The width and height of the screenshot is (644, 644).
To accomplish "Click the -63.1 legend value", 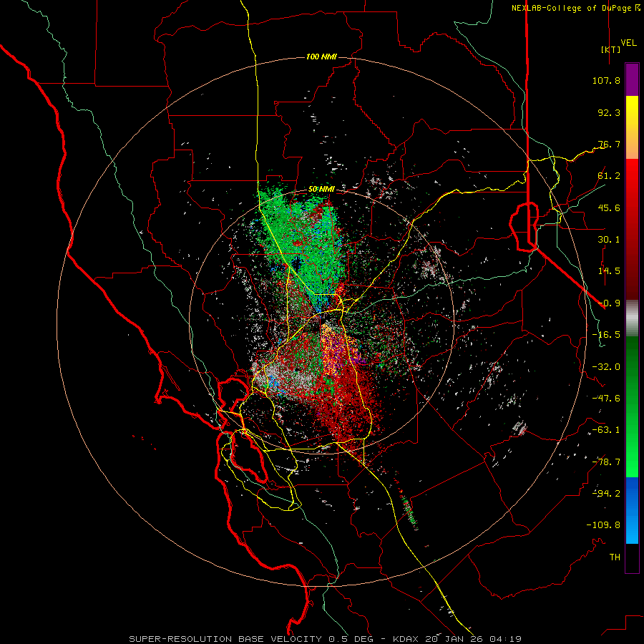I will click(x=606, y=430).
